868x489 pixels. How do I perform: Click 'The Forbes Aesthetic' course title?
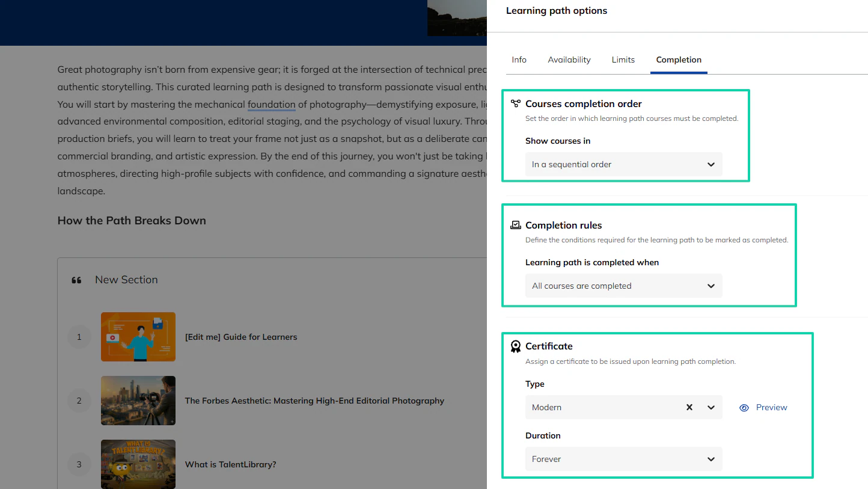(x=314, y=401)
